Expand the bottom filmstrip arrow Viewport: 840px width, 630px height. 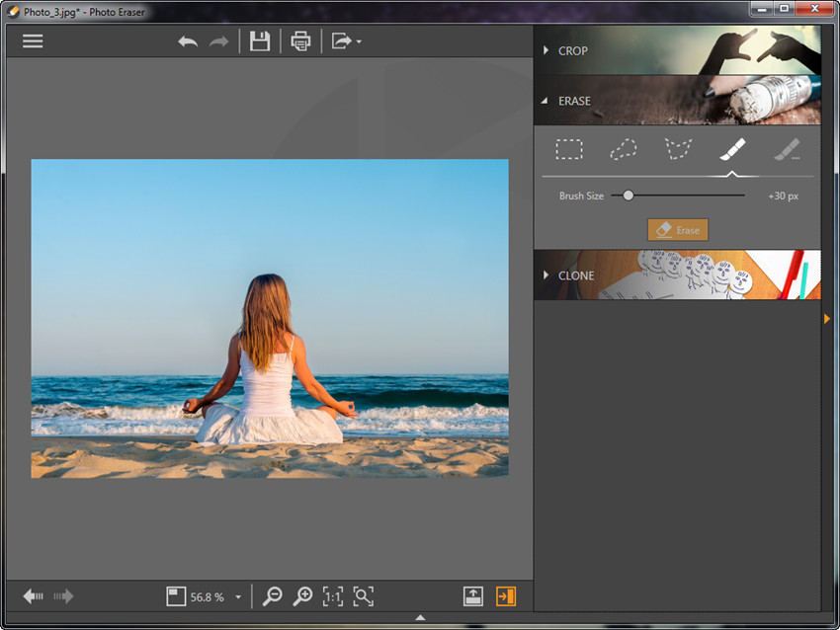pyautogui.click(x=421, y=618)
